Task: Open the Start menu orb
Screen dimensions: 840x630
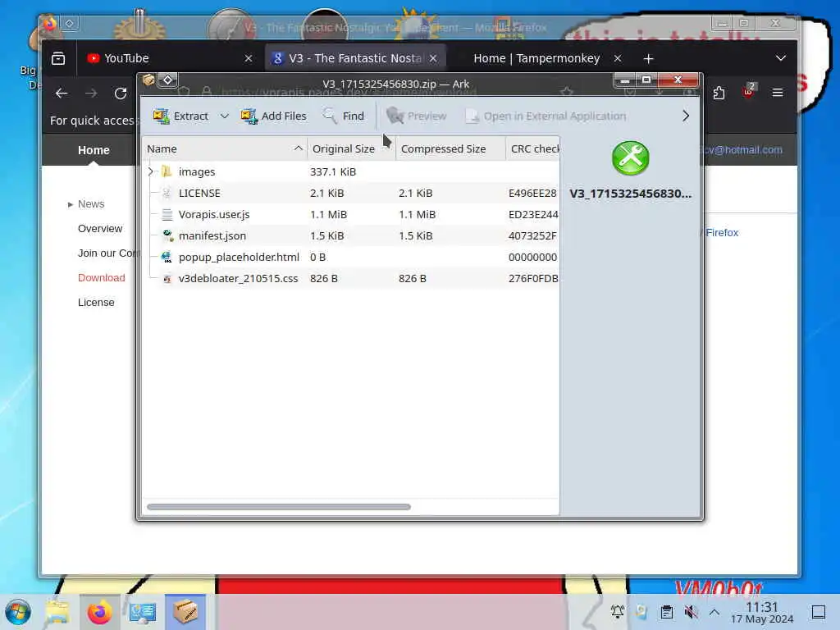Action: point(18,612)
